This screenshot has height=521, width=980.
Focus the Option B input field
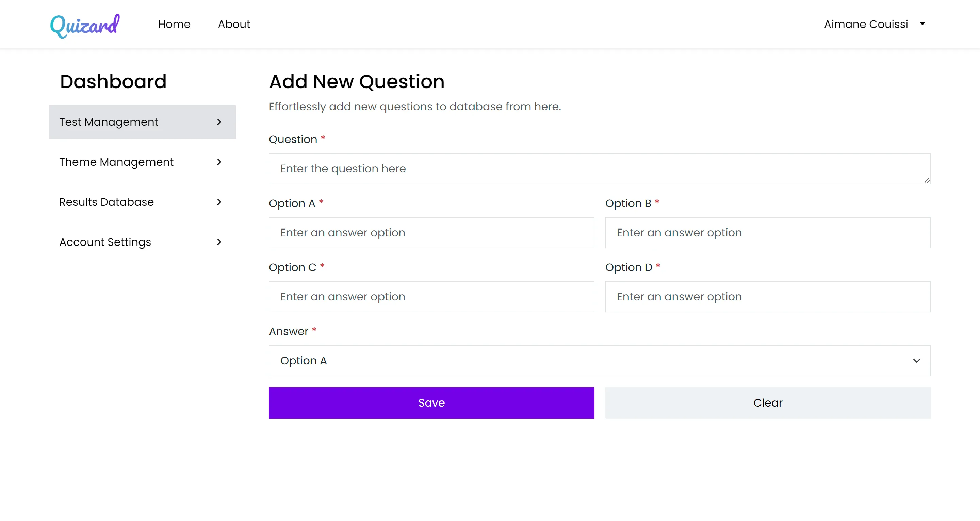768,233
